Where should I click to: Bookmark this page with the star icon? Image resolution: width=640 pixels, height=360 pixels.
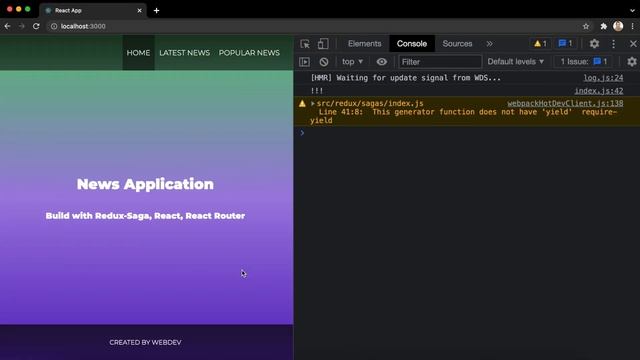(586, 26)
